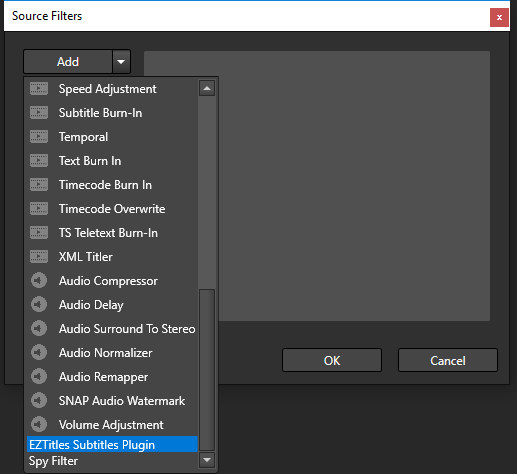517x474 pixels.
Task: Choose the Timecode Overwrite filter
Action: click(x=112, y=209)
